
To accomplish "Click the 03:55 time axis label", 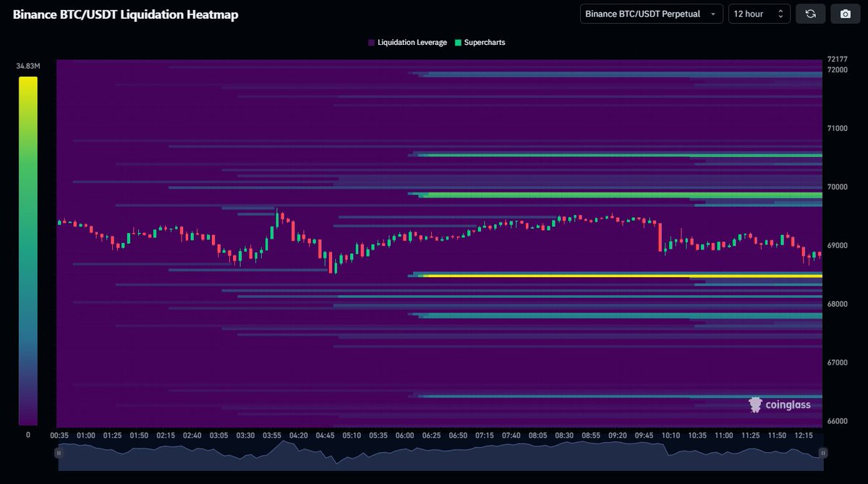I will [x=272, y=436].
